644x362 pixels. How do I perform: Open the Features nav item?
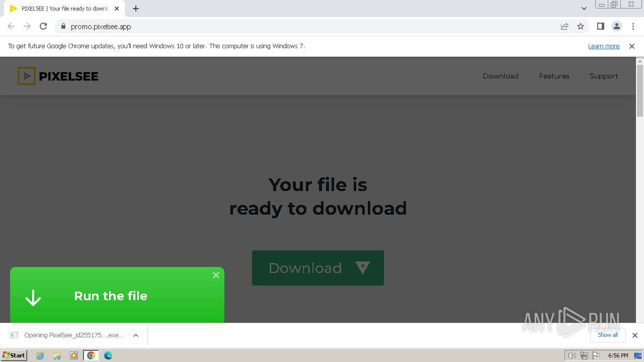click(554, 76)
